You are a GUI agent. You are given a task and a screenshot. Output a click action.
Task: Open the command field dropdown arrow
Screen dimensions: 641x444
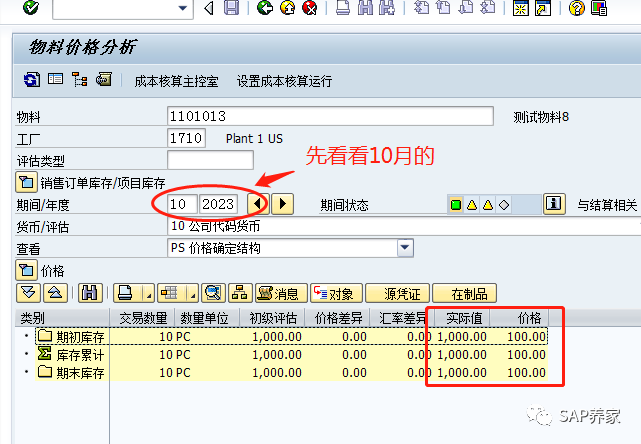tap(183, 8)
